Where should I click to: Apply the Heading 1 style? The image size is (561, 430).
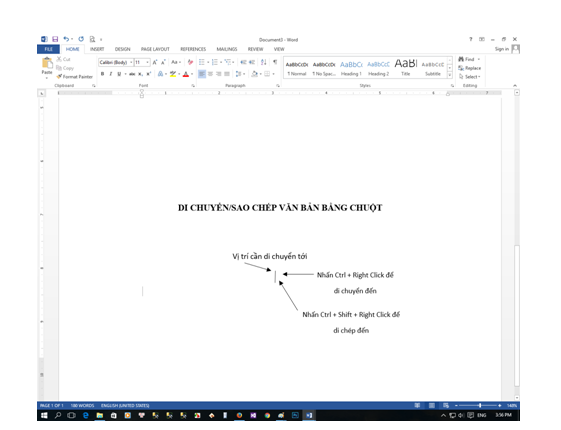(351, 68)
